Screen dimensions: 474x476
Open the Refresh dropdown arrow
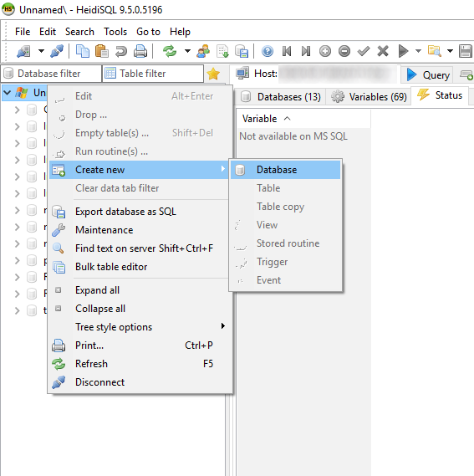(187, 51)
